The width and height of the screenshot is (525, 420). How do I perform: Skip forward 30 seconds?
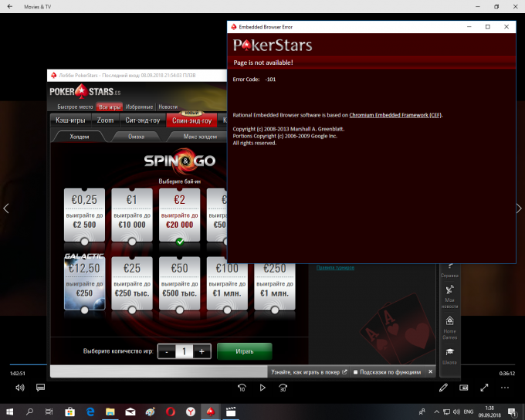click(x=283, y=388)
